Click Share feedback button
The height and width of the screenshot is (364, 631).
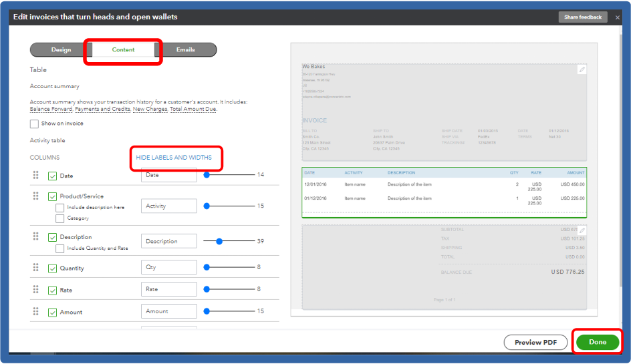[583, 17]
